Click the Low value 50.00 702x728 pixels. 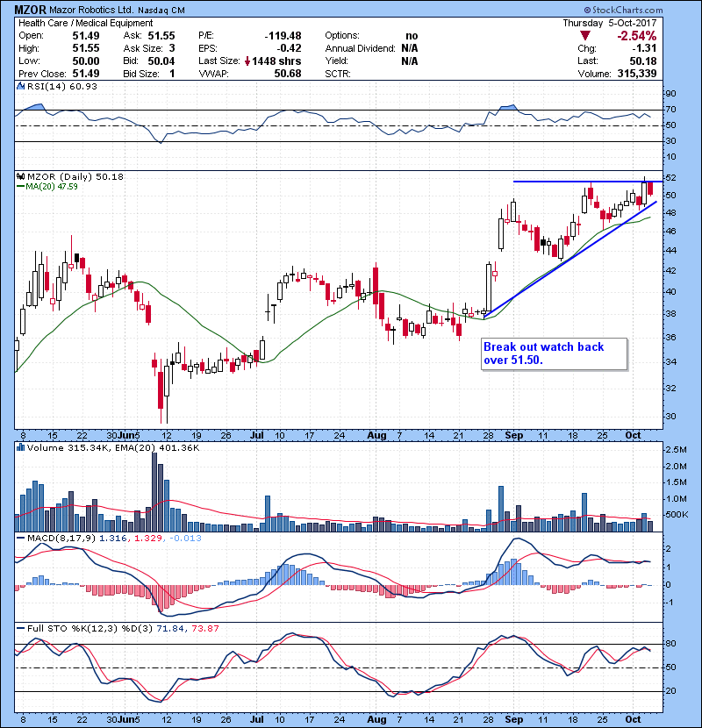86,61
